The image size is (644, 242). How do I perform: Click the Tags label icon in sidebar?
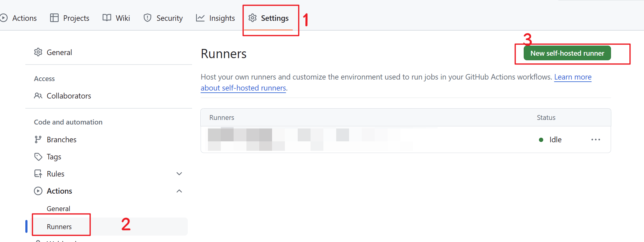point(38,157)
